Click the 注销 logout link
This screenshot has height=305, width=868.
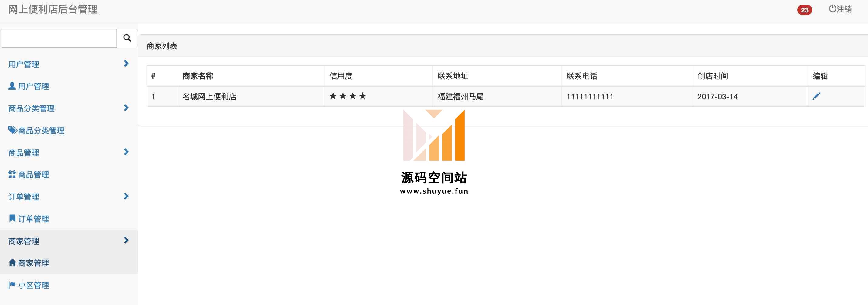pos(840,9)
